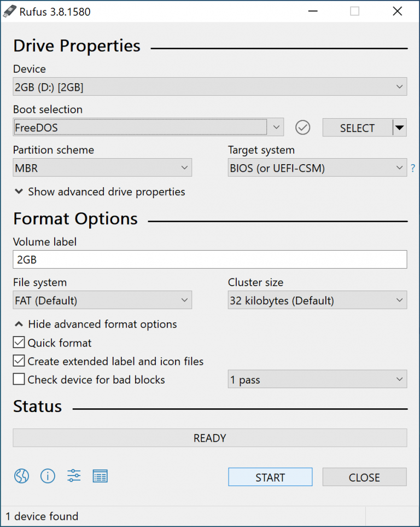The width and height of the screenshot is (420, 527).
Task: Click inside the Volume label field
Action: coord(209,259)
